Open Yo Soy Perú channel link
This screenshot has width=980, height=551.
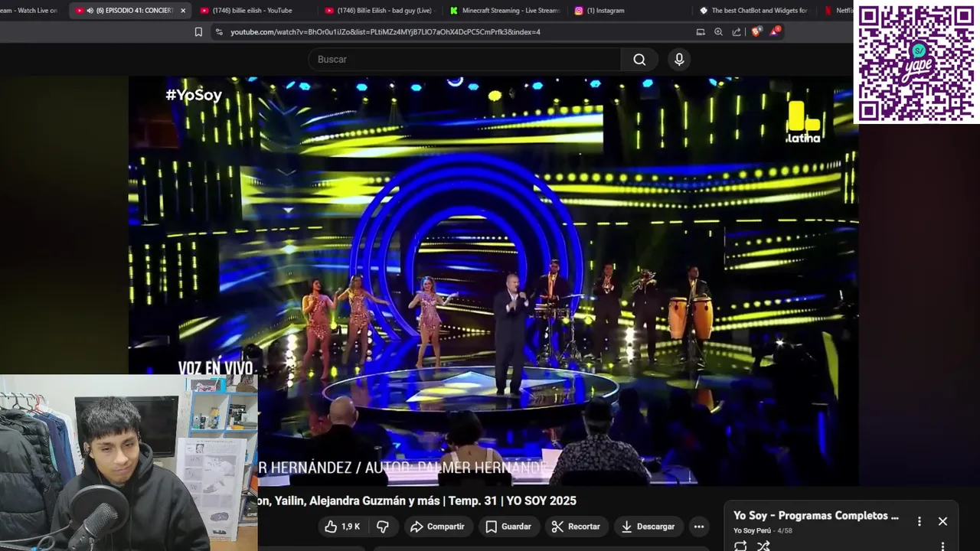coord(752,530)
